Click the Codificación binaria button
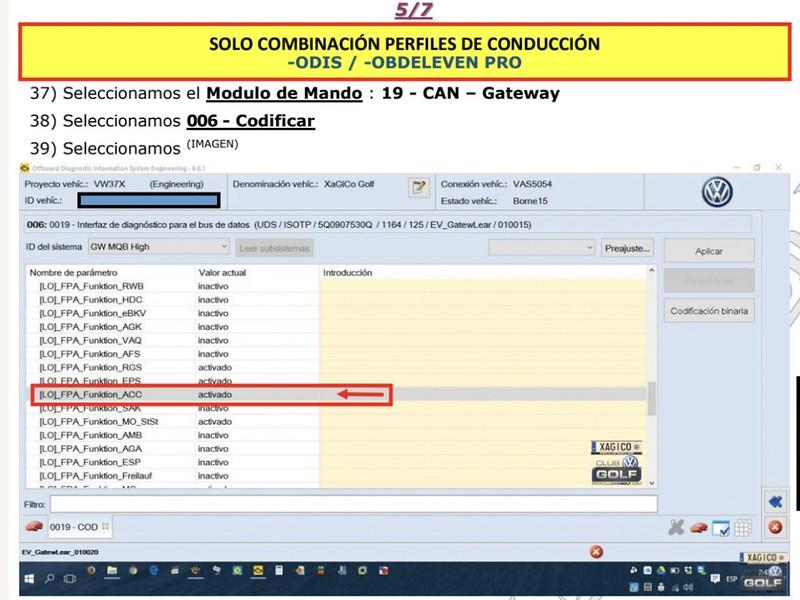800x600 pixels. pos(709,311)
